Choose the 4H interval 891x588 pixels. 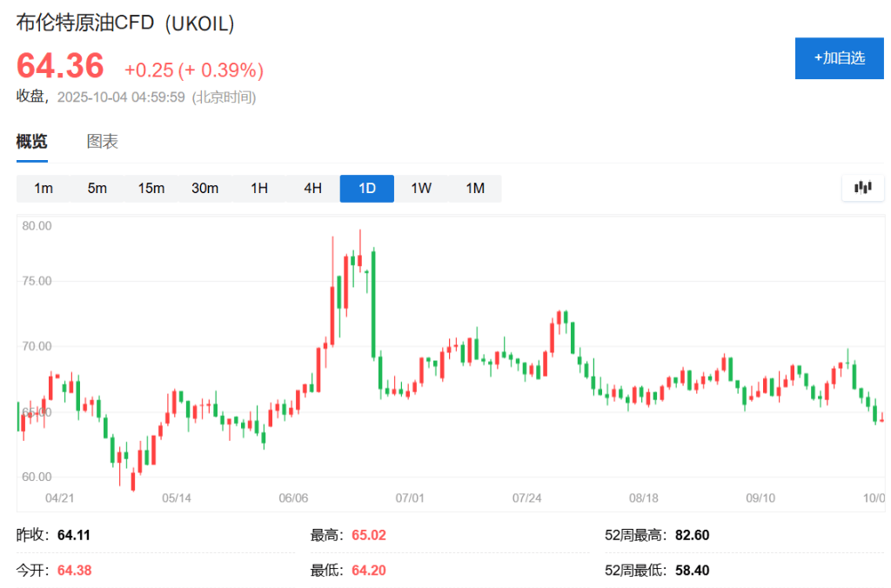pos(313,188)
